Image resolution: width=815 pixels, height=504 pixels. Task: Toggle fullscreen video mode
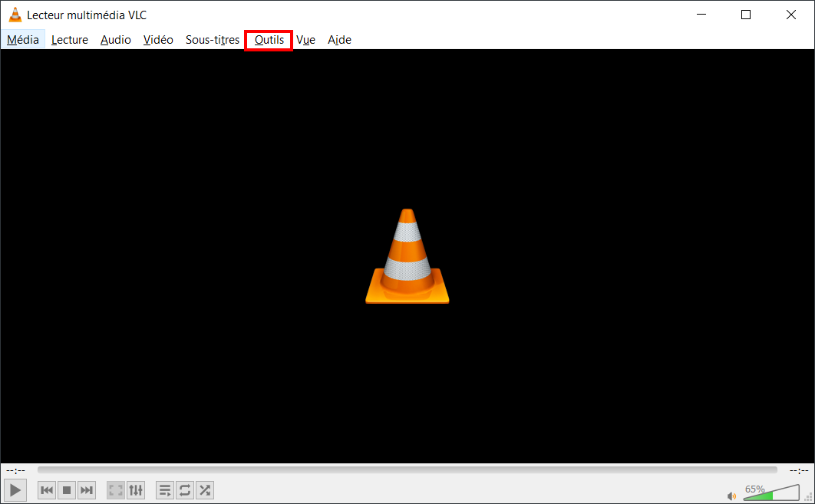115,490
